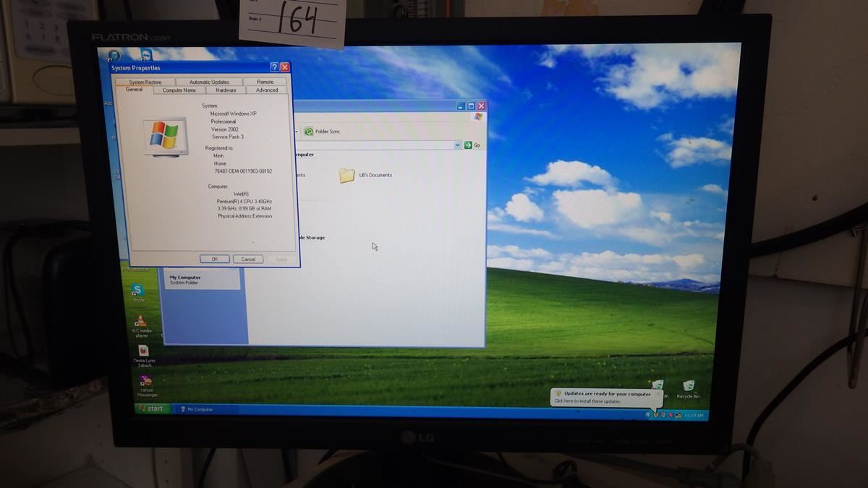Viewport: 868px width, 488px height.
Task: Expand the address bar dropdown in My Computer
Action: click(x=457, y=145)
